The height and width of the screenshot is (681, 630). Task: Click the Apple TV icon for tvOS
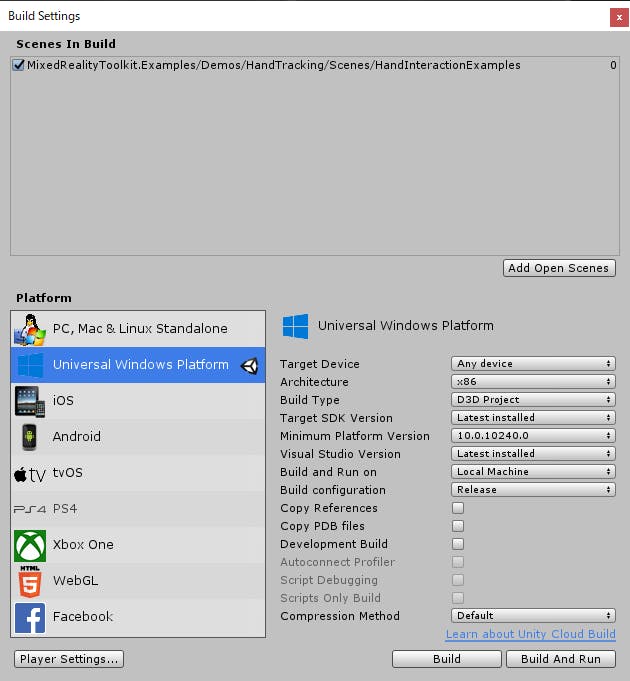point(30,475)
